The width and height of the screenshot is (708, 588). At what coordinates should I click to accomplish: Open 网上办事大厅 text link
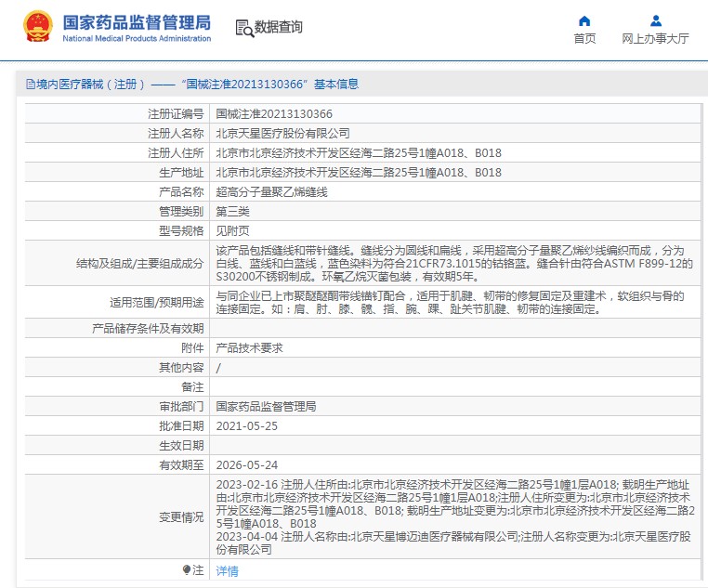[655, 39]
